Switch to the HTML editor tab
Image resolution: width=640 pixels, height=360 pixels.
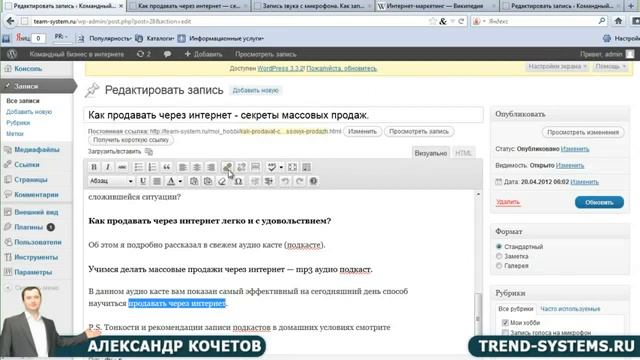[x=463, y=153]
